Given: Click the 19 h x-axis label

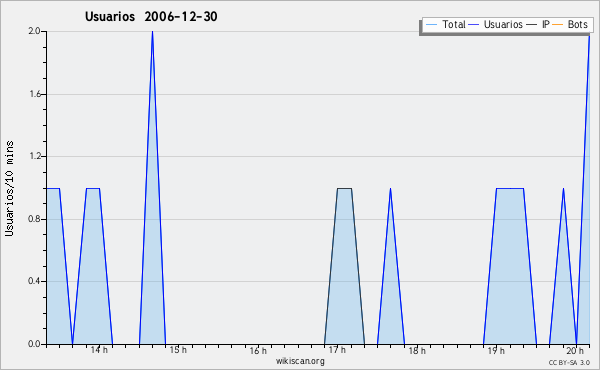Looking at the screenshot, I should 496,350.
